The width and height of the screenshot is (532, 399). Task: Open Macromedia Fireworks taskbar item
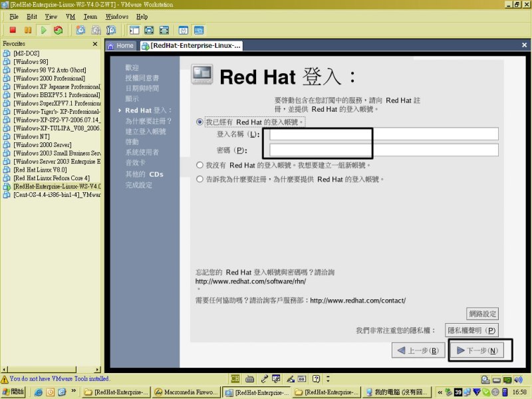[186, 392]
